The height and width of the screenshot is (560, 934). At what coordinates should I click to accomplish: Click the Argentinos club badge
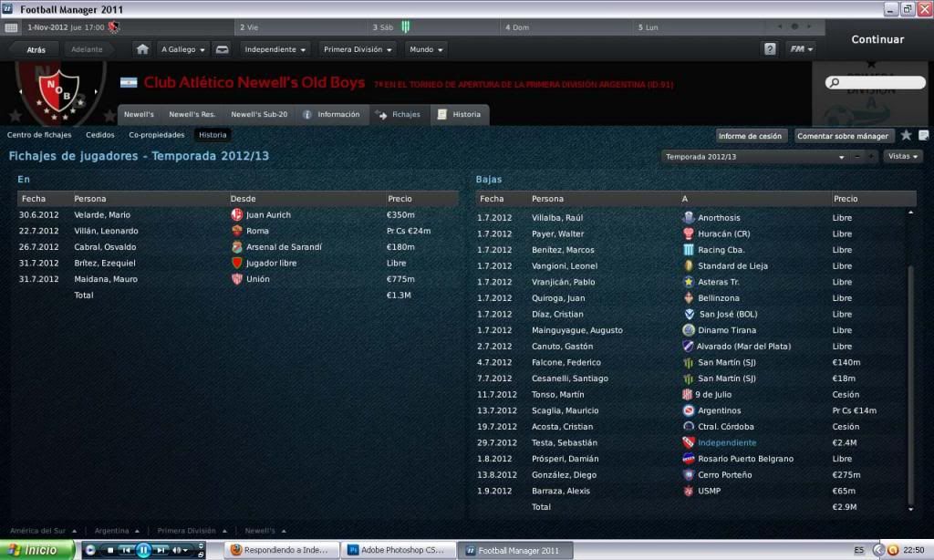[x=688, y=411]
